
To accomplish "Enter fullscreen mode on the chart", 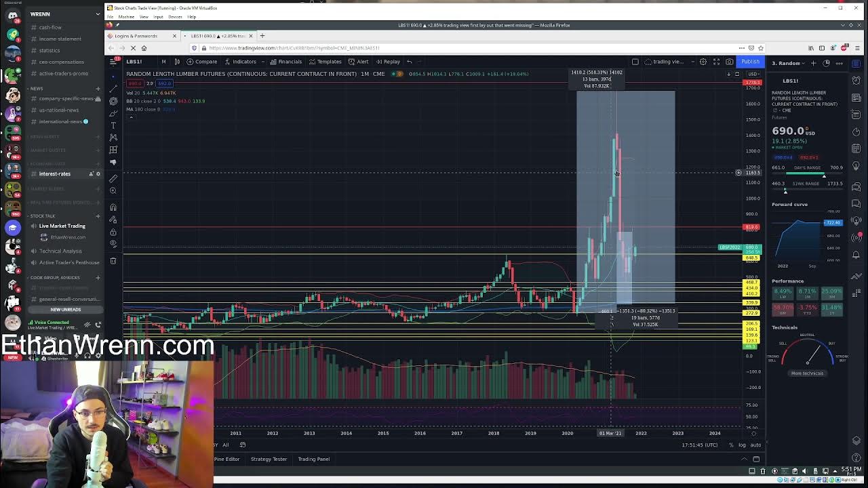I will click(716, 62).
